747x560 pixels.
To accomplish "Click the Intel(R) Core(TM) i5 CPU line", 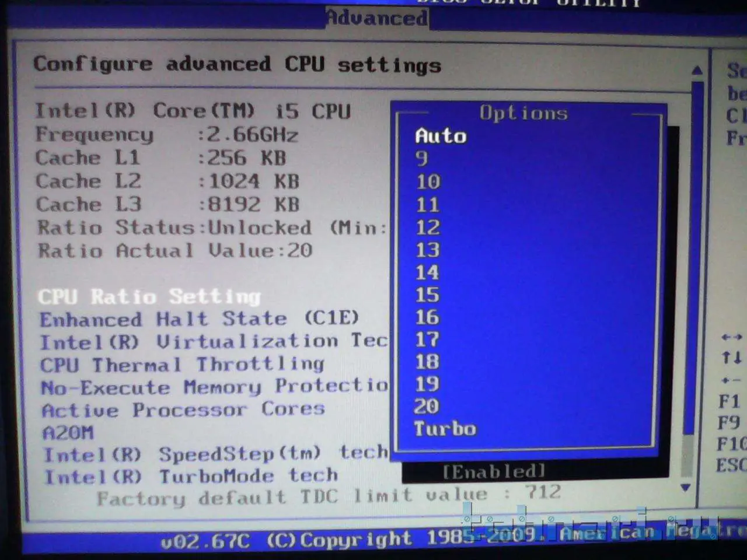I will 193,111.
